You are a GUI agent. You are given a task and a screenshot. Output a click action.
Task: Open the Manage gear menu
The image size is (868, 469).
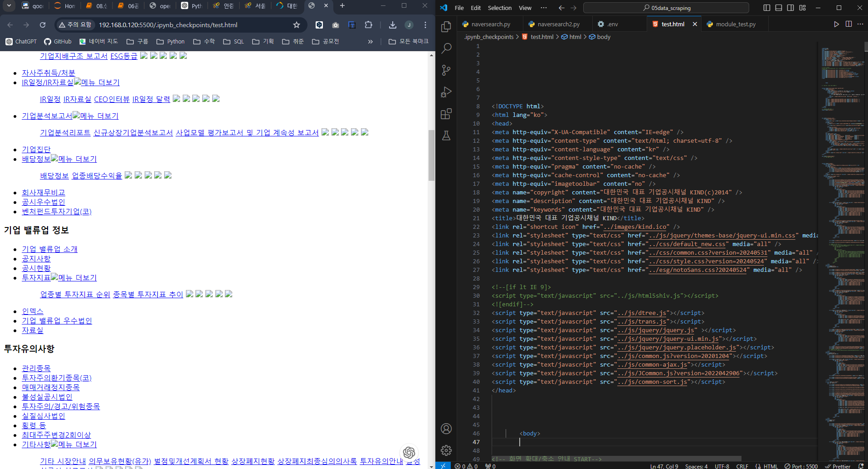446,450
